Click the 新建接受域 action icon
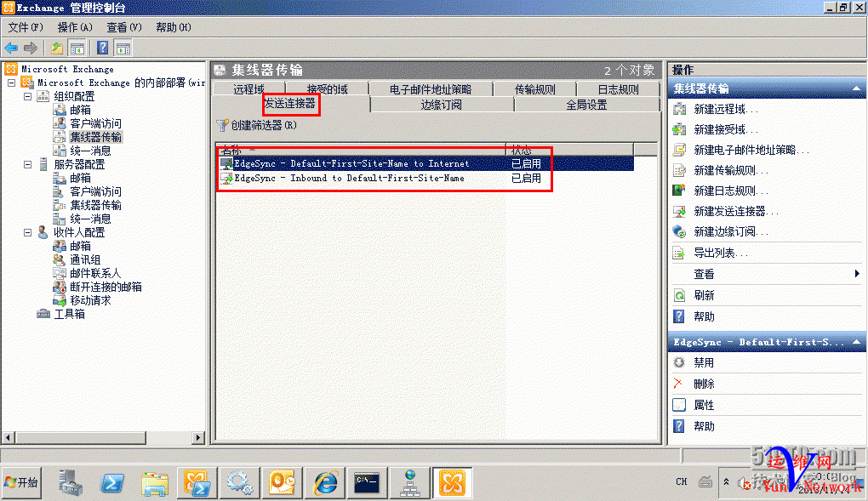This screenshot has height=501, width=868. (x=679, y=129)
